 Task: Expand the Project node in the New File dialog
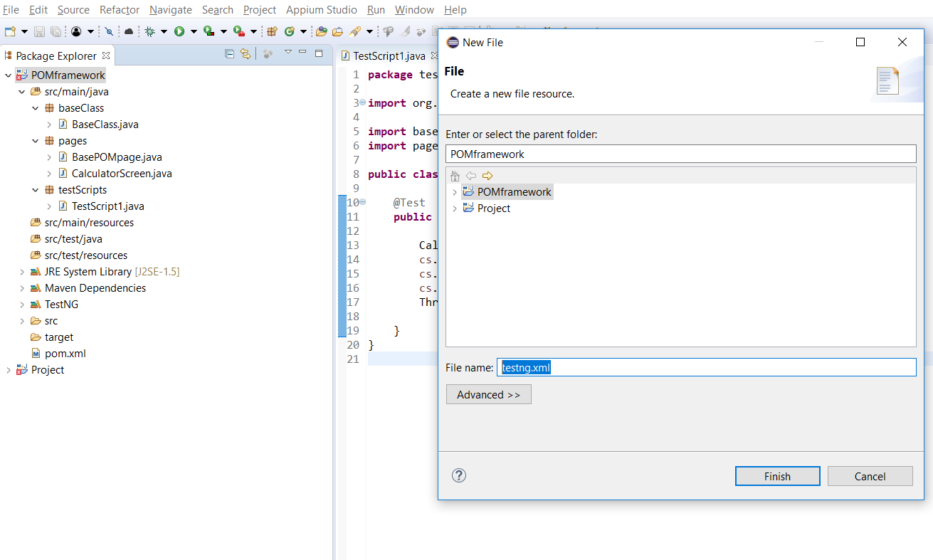click(455, 208)
